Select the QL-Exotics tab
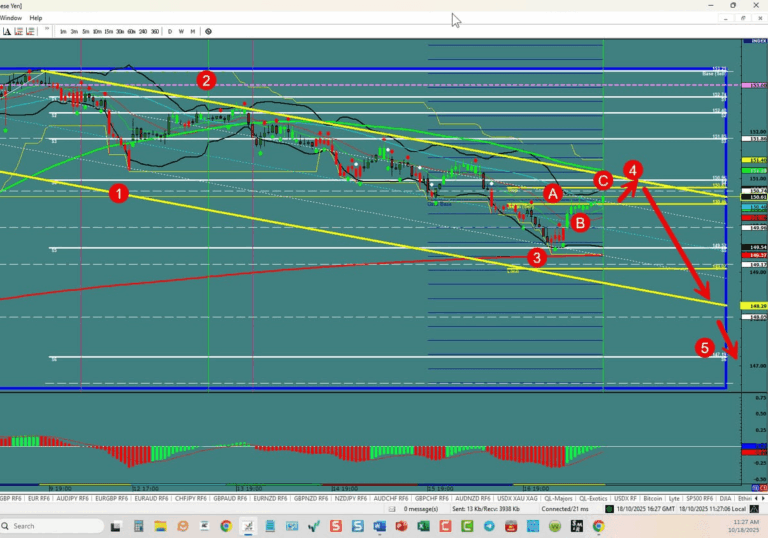Viewport: 768px width, 538px height. [x=593, y=498]
